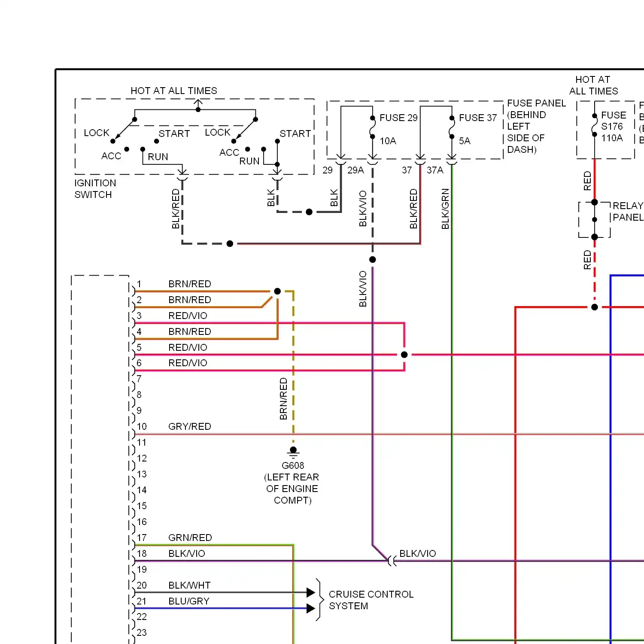Click pin 3 RED/VIO wire label

[x=188, y=316]
